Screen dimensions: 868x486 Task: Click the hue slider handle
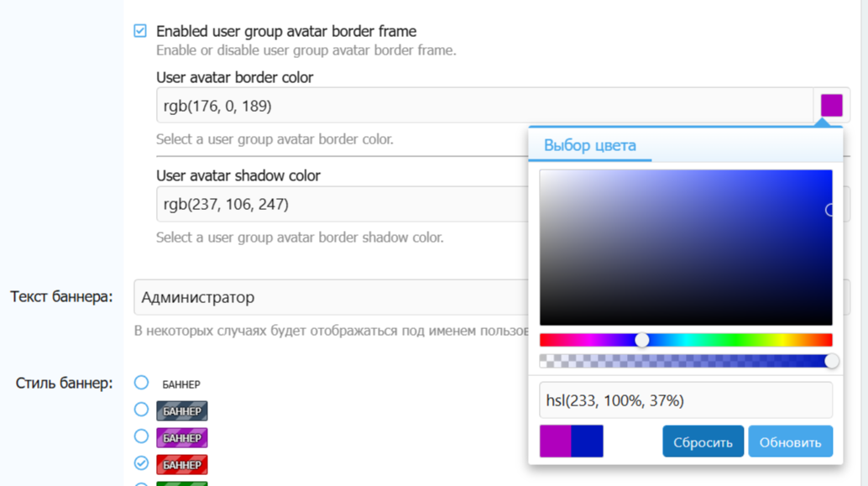click(x=642, y=340)
